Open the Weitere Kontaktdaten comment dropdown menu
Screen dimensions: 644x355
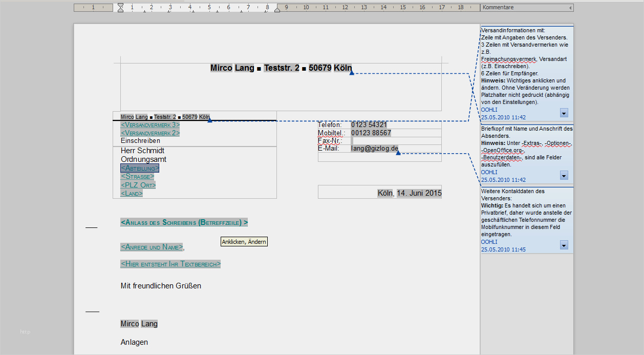coord(564,245)
